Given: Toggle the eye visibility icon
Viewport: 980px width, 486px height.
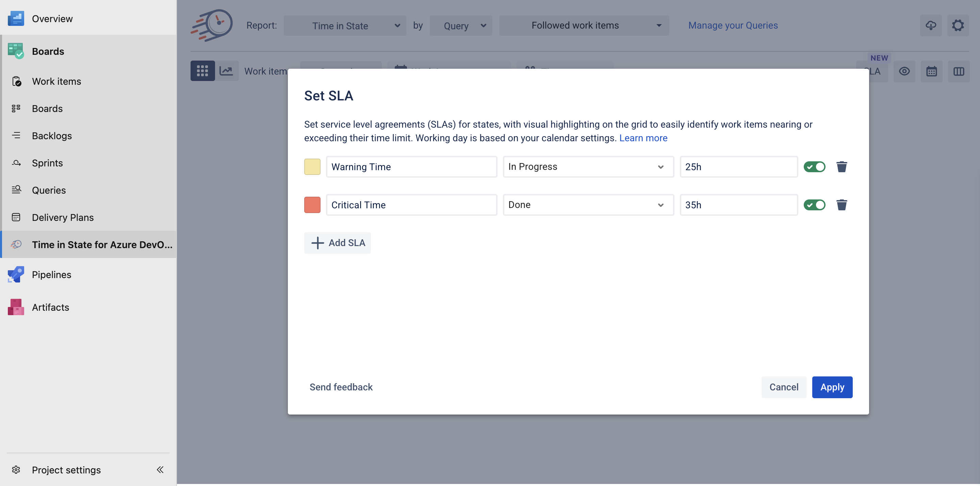Looking at the screenshot, I should [x=904, y=71].
